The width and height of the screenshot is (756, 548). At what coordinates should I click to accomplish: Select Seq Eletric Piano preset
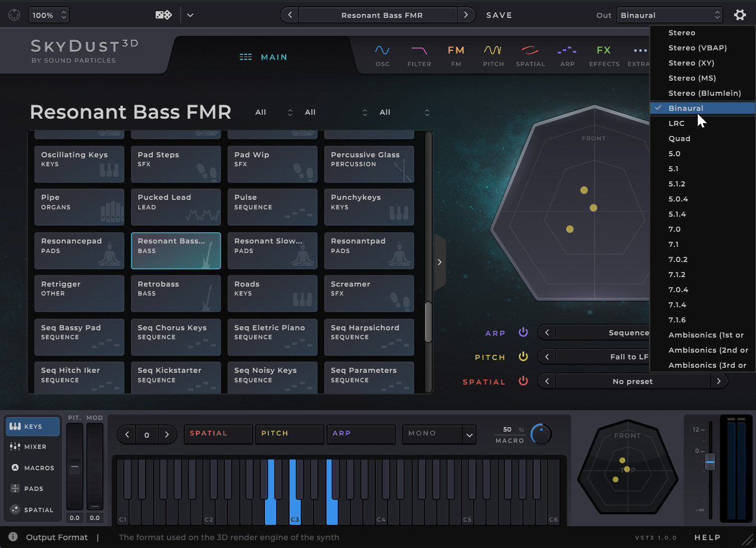(x=272, y=337)
